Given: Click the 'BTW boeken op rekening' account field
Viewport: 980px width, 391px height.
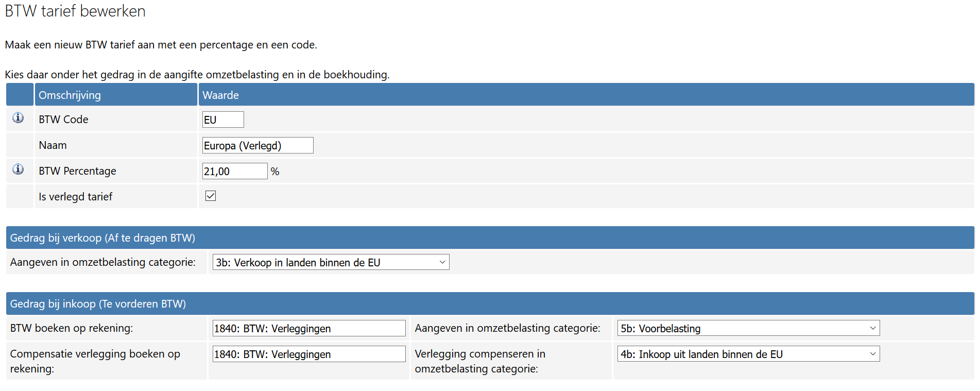Looking at the screenshot, I should 308,328.
